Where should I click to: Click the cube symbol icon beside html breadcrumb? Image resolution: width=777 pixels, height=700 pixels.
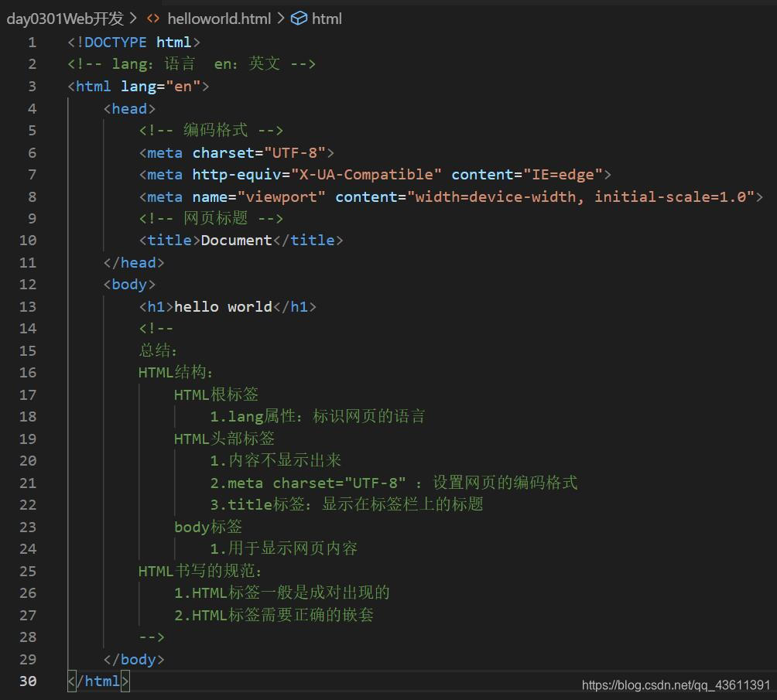tap(299, 19)
